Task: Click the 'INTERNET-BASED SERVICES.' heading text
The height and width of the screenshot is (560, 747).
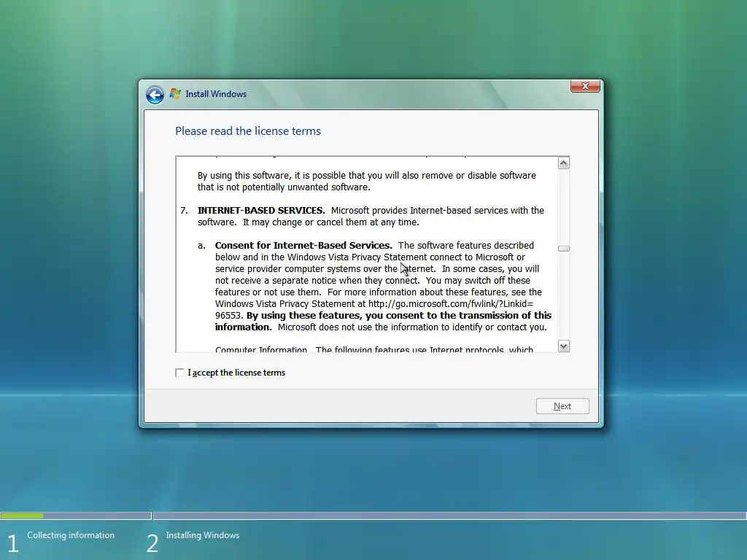Action: [261, 211]
